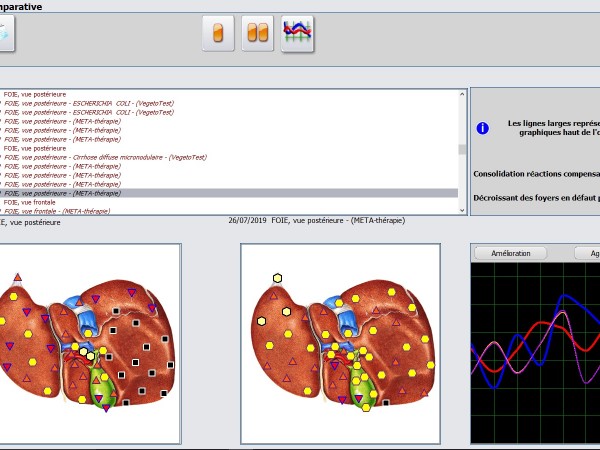
Task: Click the scrollbar thumb in the examination list
Action: point(462,150)
